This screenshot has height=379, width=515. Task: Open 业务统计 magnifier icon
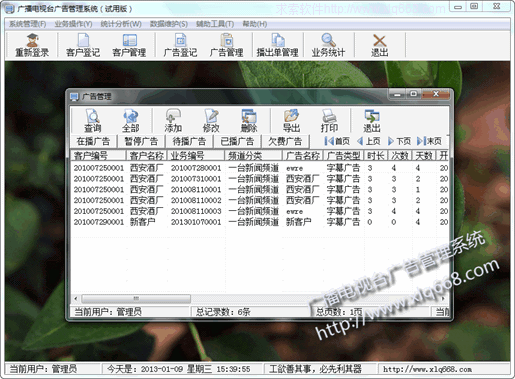(x=328, y=45)
